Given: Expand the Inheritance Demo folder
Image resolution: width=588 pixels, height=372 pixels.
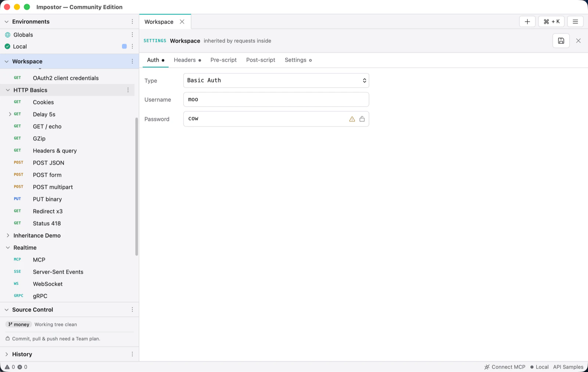Looking at the screenshot, I should (x=8, y=235).
